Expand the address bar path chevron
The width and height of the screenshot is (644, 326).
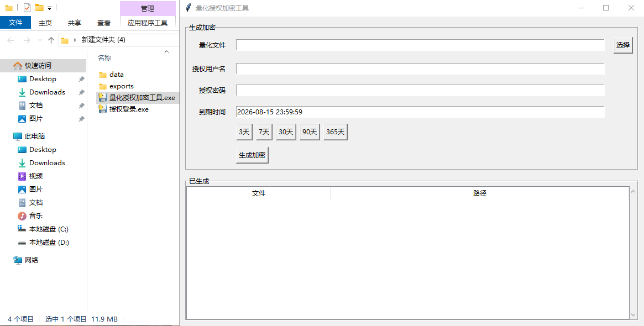(75, 40)
